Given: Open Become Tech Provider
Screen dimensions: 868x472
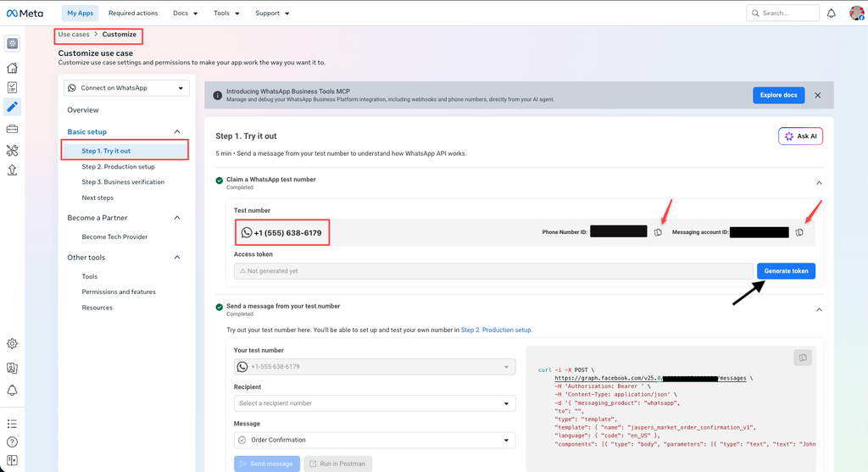Looking at the screenshot, I should [114, 236].
